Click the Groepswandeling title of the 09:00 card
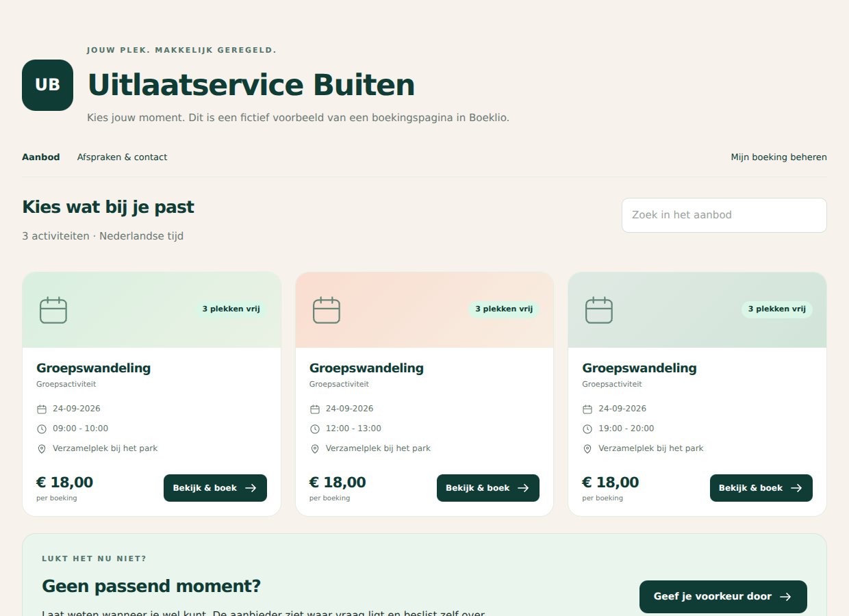This screenshot has height=616, width=849. [94, 368]
